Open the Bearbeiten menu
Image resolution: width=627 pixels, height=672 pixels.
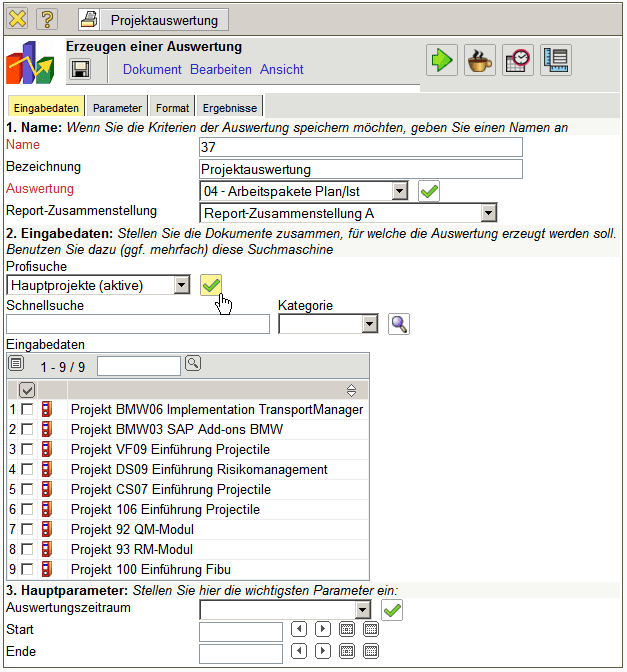click(221, 69)
